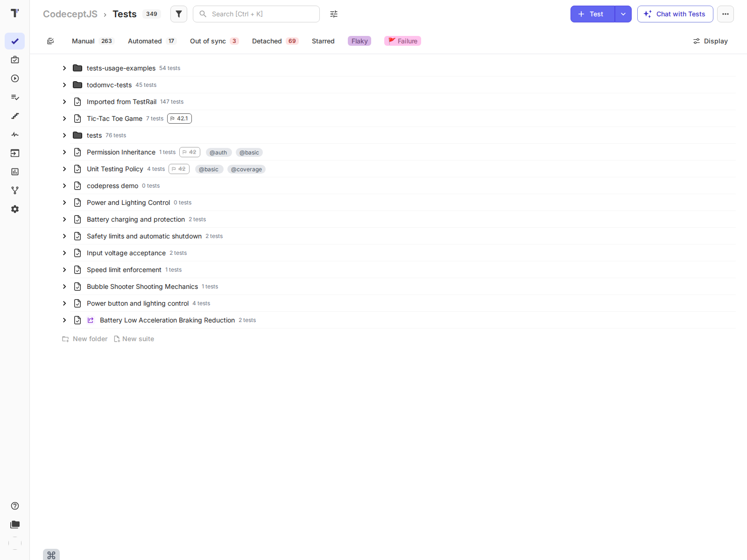Create a New suite
This screenshot has width=747, height=560.
coord(134,339)
